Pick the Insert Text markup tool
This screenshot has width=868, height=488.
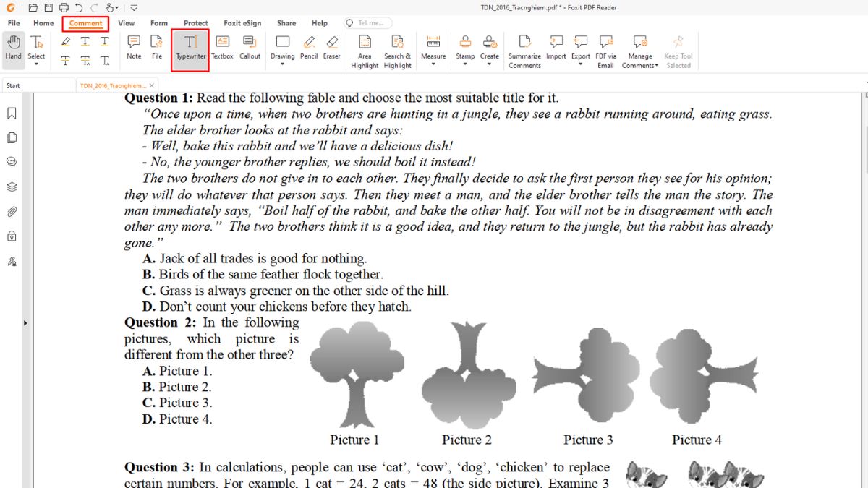click(x=105, y=61)
